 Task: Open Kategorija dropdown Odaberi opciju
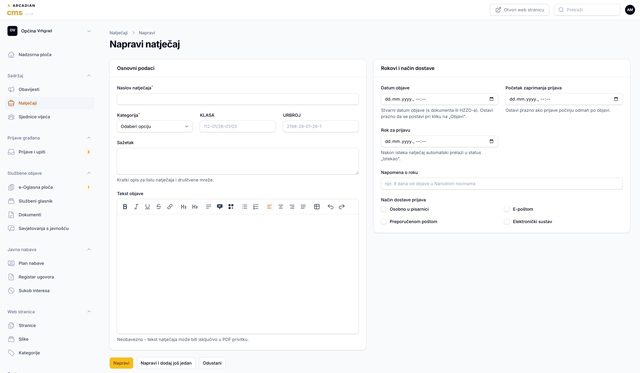(155, 127)
